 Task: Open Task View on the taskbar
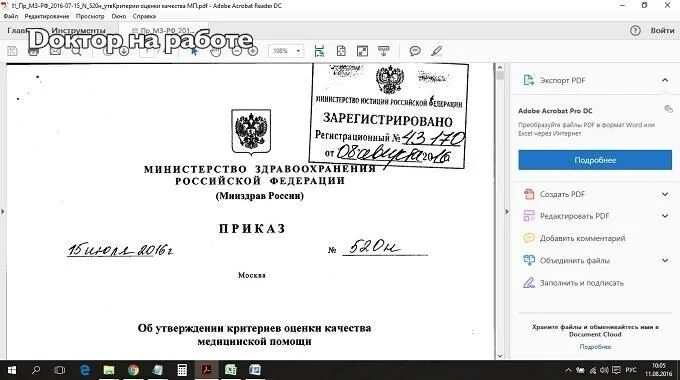[x=59, y=370]
